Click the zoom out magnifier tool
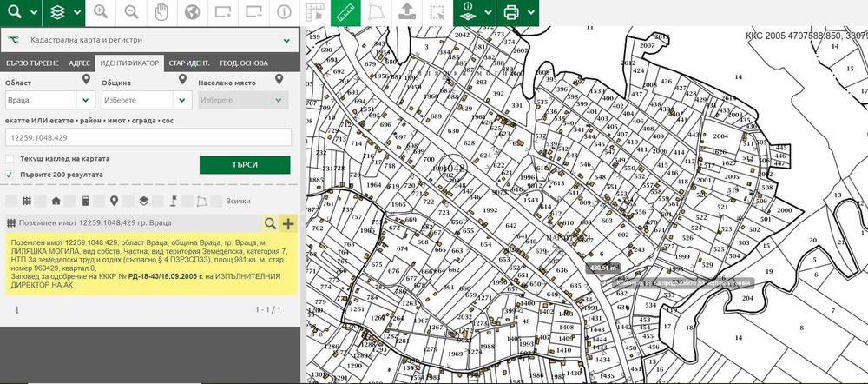Screen dimensions: 868x384 point(131,12)
